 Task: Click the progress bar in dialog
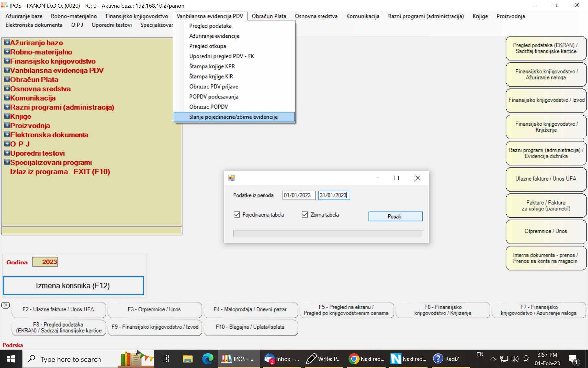pos(328,234)
